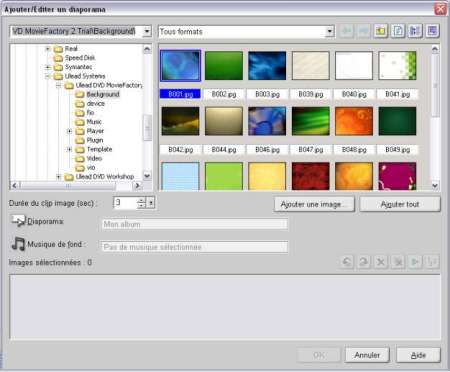Select the Background folder in the tree
Viewport: 450px width, 372px height.
pyautogui.click(x=103, y=94)
